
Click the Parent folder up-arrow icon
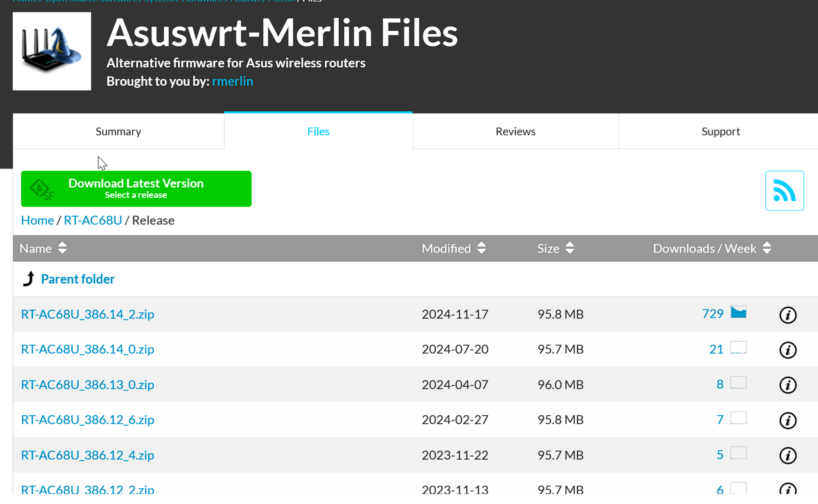(x=29, y=278)
